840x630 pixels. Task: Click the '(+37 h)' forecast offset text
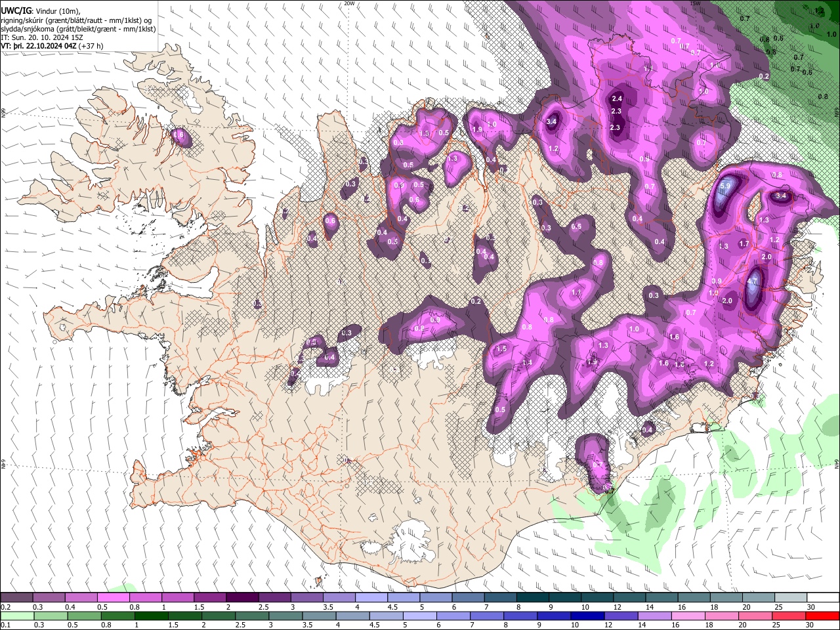pyautogui.click(x=90, y=46)
